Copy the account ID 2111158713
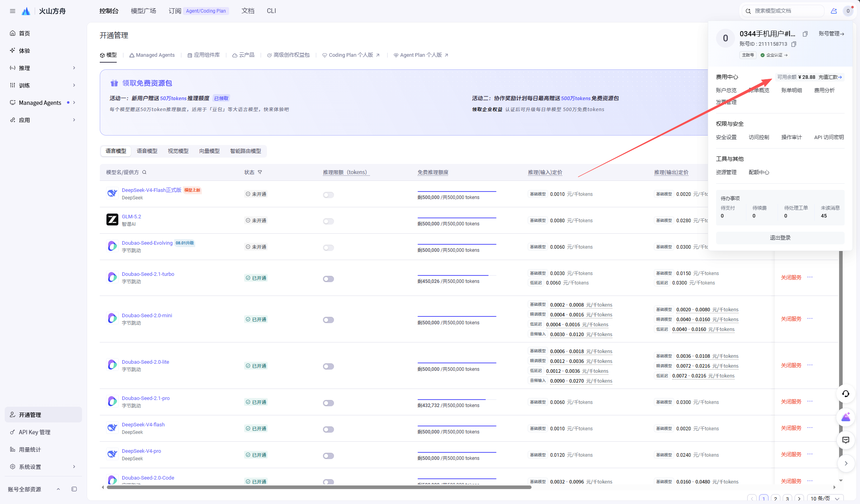The height and width of the screenshot is (504, 860). tap(794, 44)
